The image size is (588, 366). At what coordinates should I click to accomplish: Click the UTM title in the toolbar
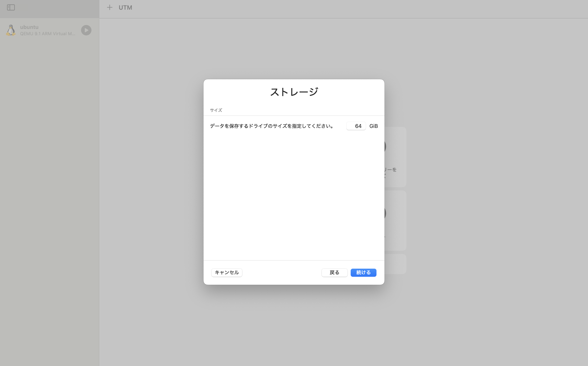click(125, 7)
